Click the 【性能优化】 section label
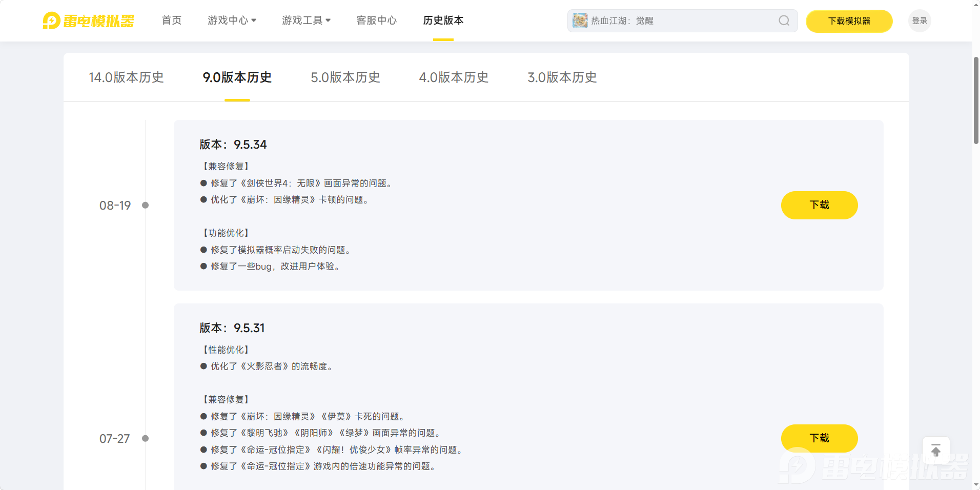This screenshot has height=490, width=980. pyautogui.click(x=226, y=350)
